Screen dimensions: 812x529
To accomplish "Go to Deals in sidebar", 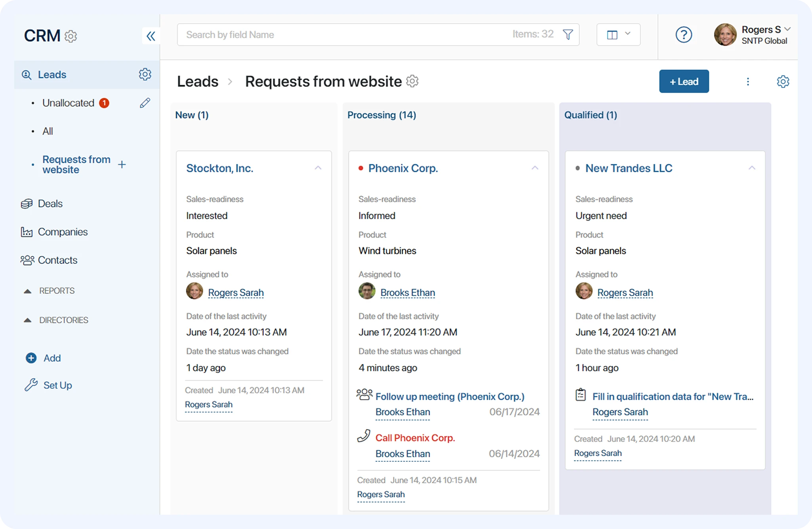I will [x=50, y=204].
